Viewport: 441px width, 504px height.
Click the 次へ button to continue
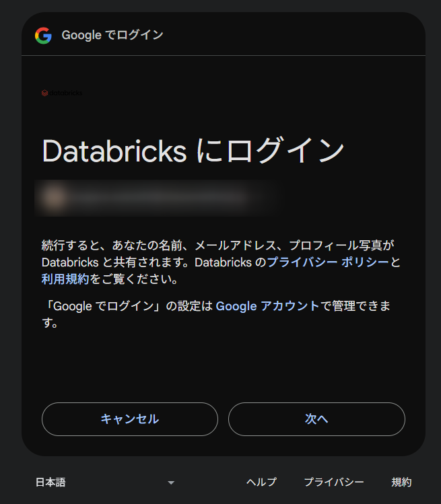(316, 419)
